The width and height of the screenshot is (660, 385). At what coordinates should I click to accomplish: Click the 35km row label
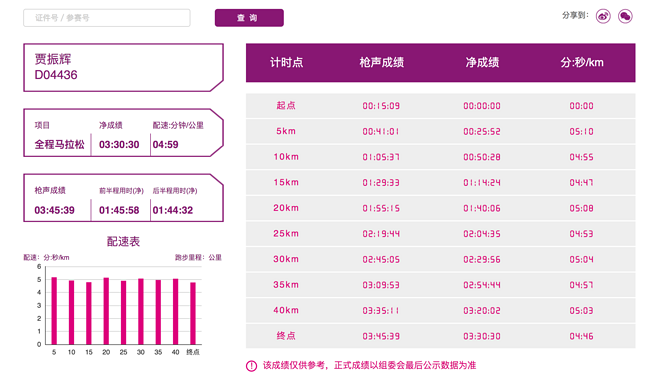click(x=286, y=285)
